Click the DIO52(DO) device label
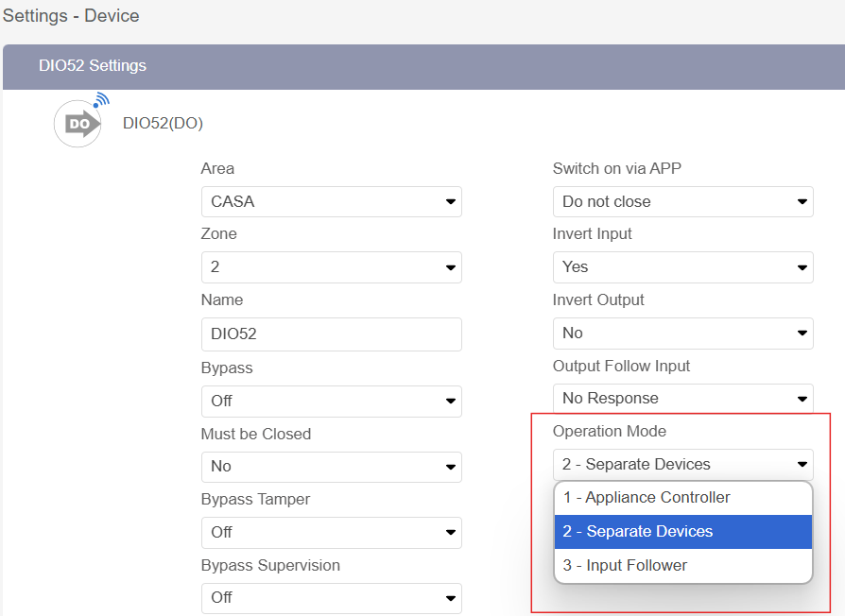The height and width of the screenshot is (616, 845). click(x=163, y=123)
